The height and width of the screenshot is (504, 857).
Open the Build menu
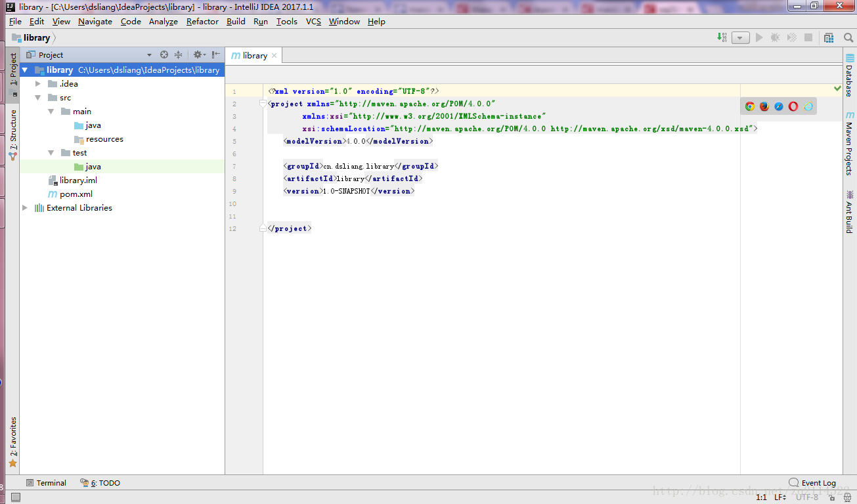[236, 22]
